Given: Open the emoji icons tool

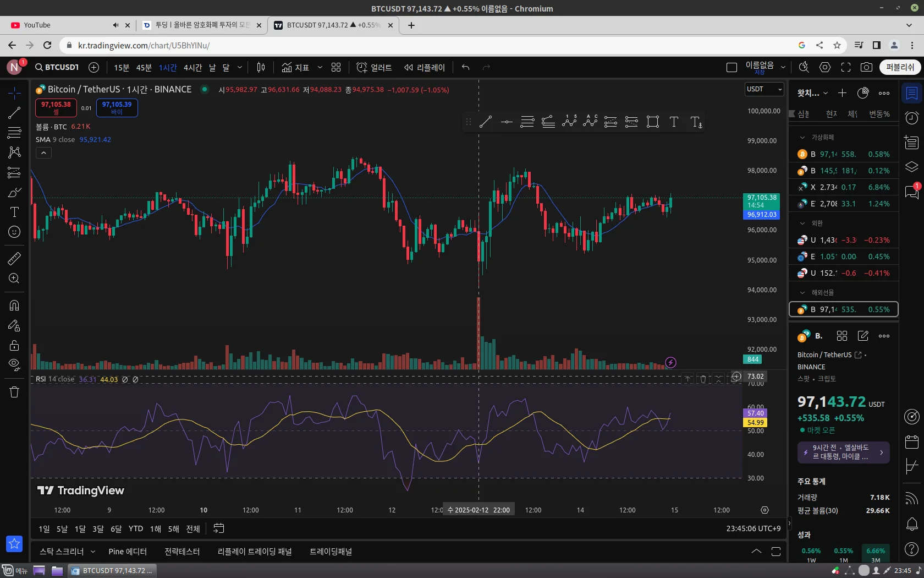Looking at the screenshot, I should [x=14, y=232].
